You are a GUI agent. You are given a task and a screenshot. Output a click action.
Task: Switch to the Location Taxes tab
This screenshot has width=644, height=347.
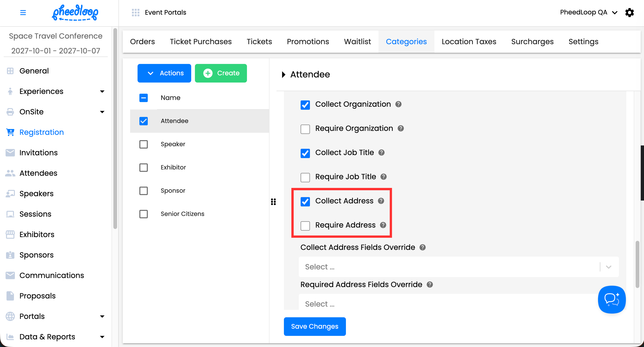point(469,42)
